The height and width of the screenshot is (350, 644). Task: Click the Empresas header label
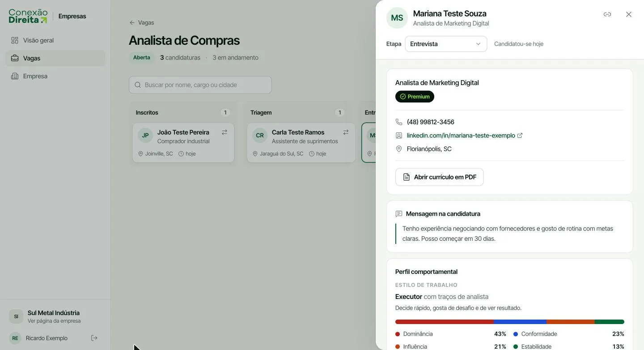coord(72,16)
